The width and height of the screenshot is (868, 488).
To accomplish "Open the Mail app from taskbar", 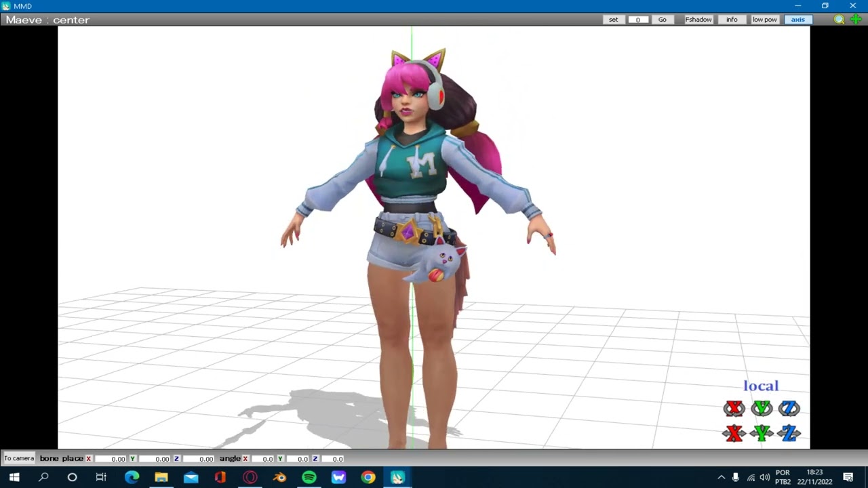I will tap(191, 478).
